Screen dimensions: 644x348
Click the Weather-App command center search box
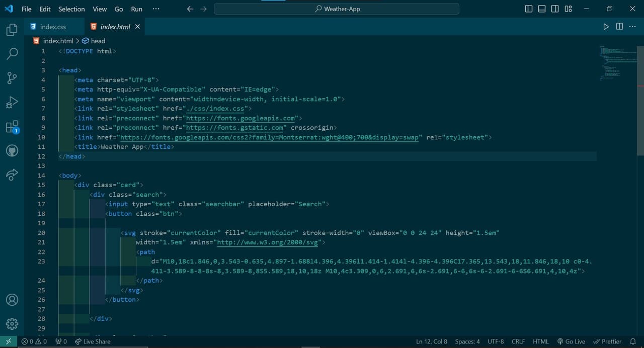[337, 9]
